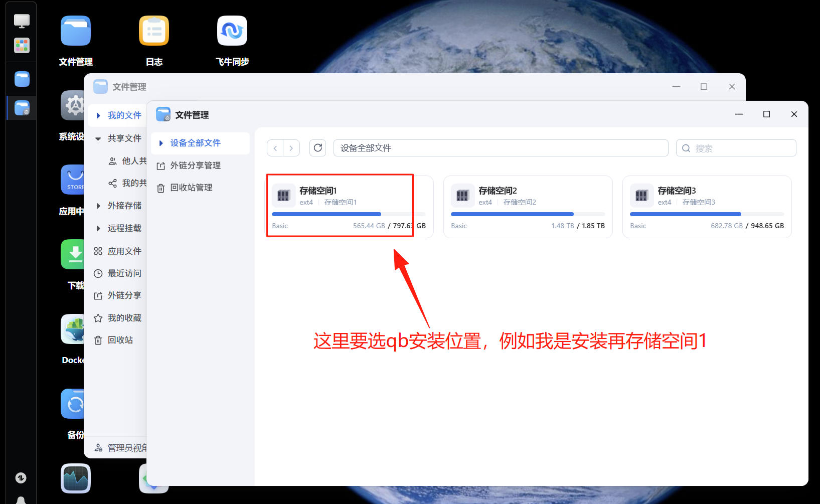Click the 存储空间2 drive icon
This screenshot has width=820, height=504.
pos(462,196)
